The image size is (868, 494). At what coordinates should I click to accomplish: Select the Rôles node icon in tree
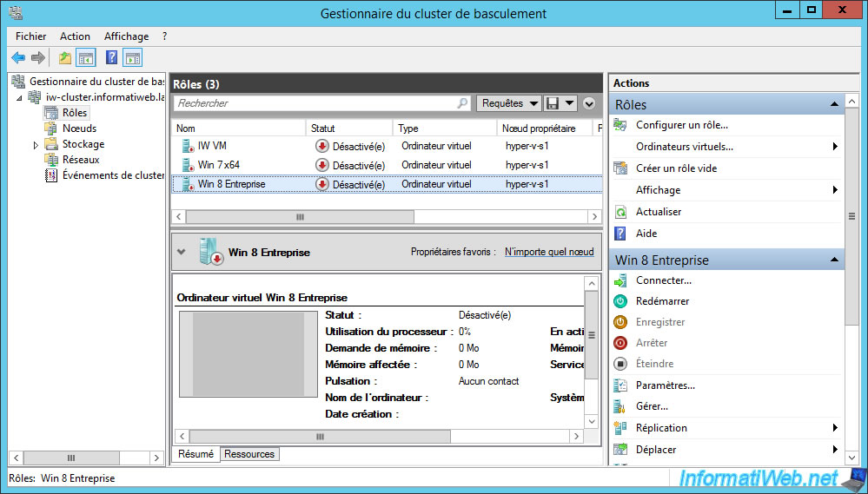click(x=51, y=113)
